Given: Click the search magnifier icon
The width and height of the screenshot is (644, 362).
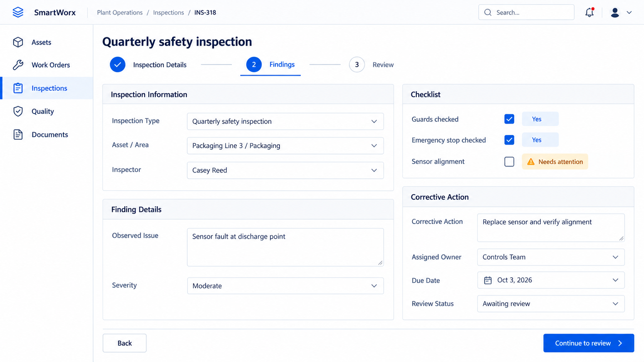Looking at the screenshot, I should (488, 12).
